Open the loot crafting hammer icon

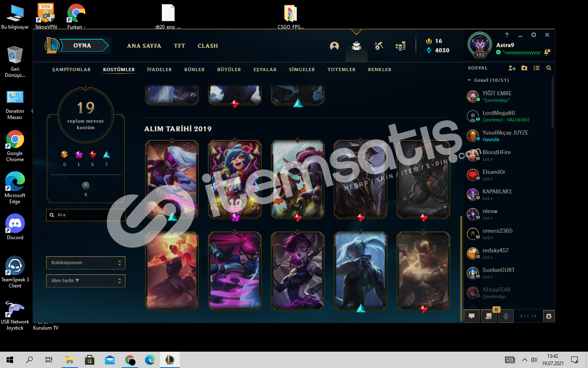point(379,46)
